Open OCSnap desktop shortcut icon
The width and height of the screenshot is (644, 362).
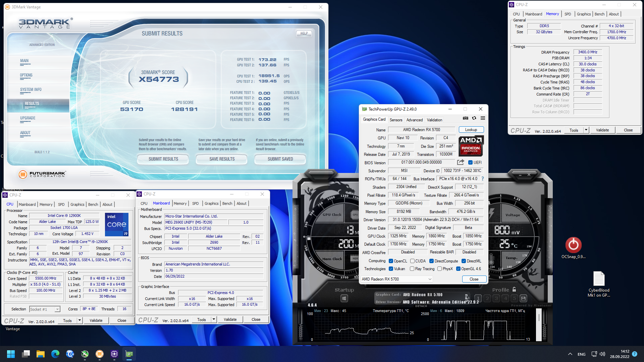pyautogui.click(x=573, y=248)
